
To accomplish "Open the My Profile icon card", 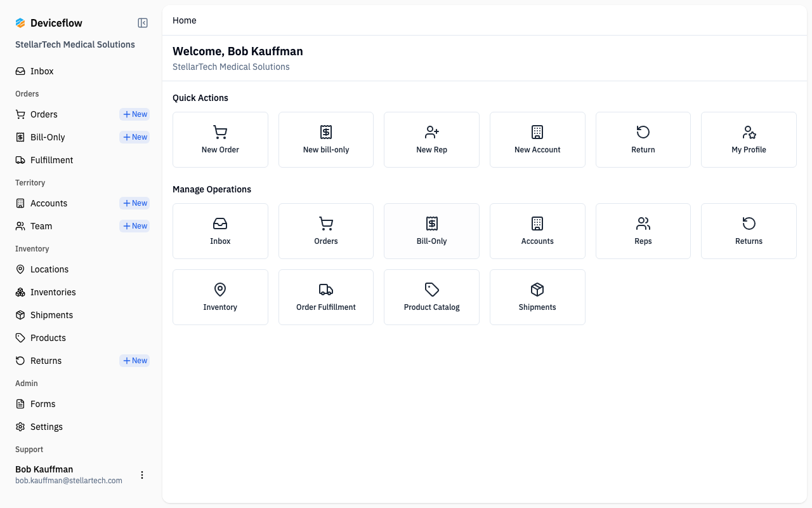I will (x=749, y=140).
